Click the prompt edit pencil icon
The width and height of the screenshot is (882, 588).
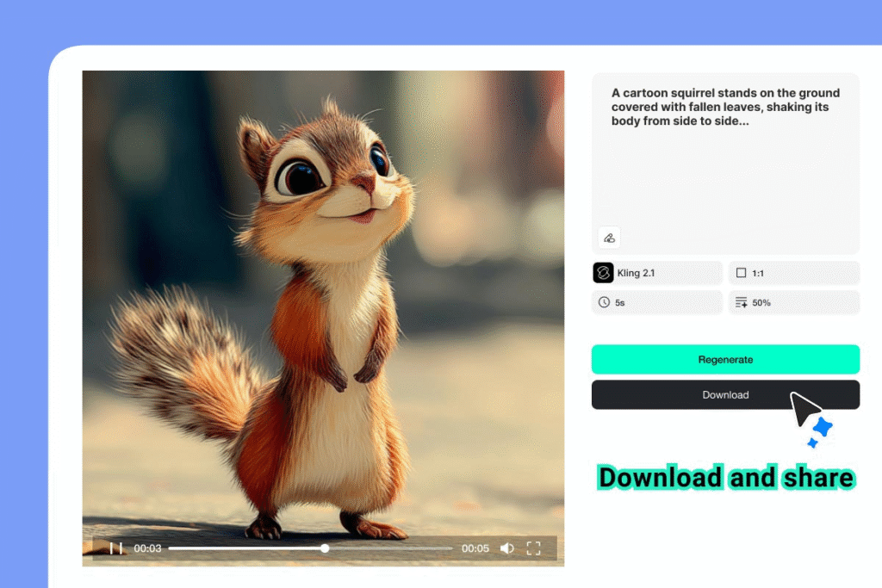(609, 238)
